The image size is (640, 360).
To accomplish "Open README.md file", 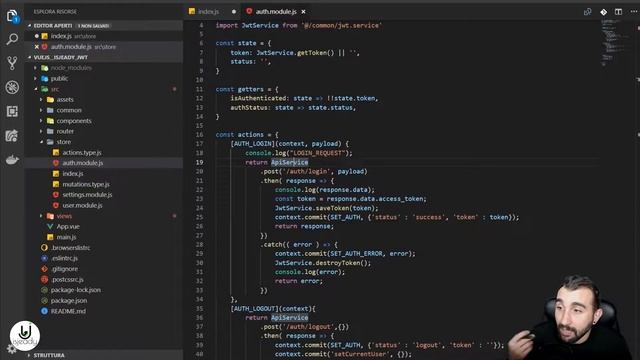I will point(68,311).
